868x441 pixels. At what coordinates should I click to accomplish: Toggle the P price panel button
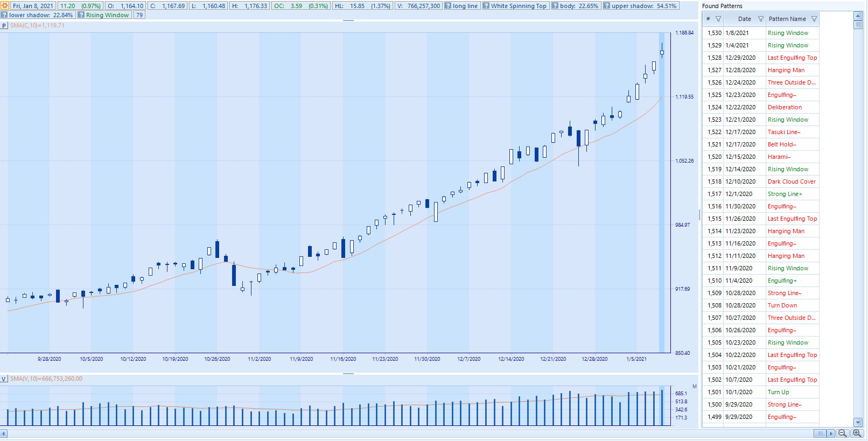(x=4, y=25)
